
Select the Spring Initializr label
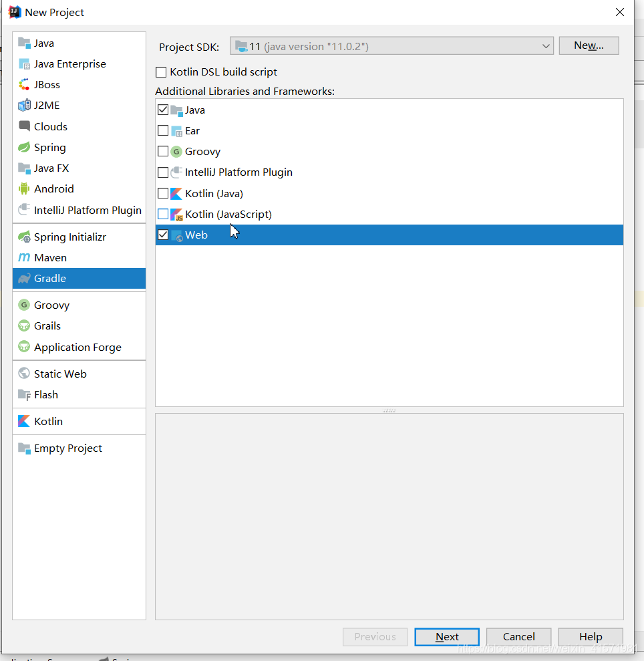click(x=70, y=237)
